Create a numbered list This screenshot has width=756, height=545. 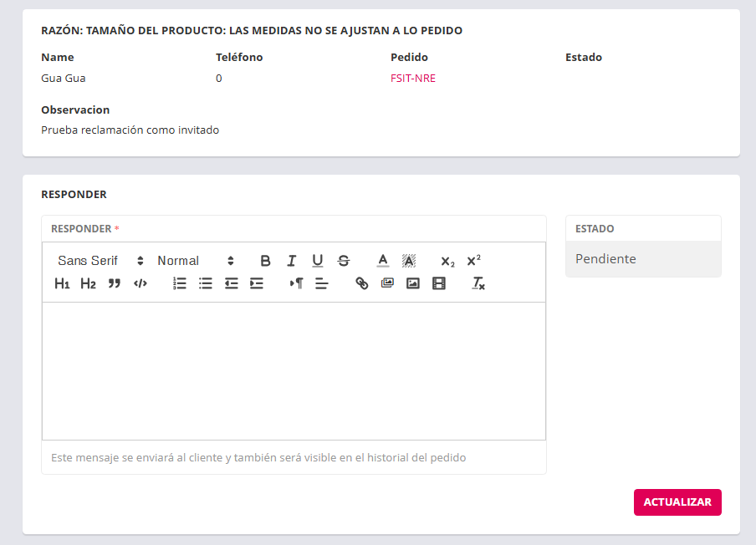click(x=179, y=283)
